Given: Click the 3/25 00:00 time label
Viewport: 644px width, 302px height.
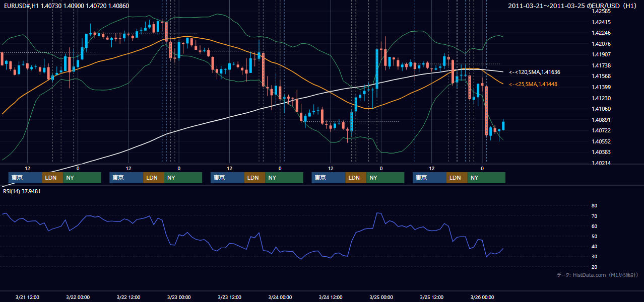Looking at the screenshot, I should (x=381, y=297).
